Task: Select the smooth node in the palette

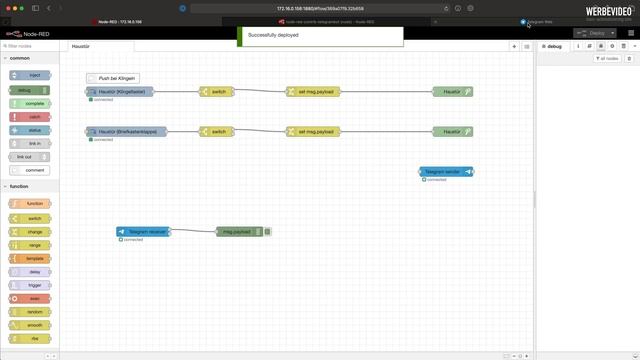Action: 30,325
